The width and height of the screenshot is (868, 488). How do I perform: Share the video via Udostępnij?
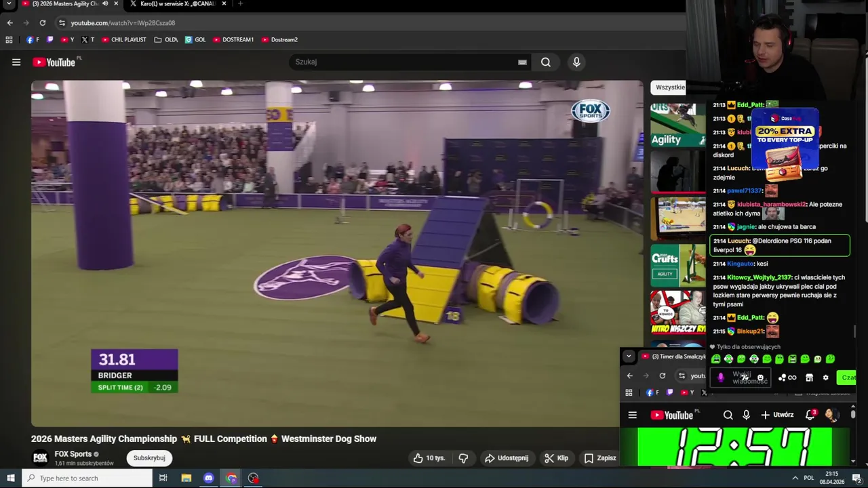pos(507,458)
